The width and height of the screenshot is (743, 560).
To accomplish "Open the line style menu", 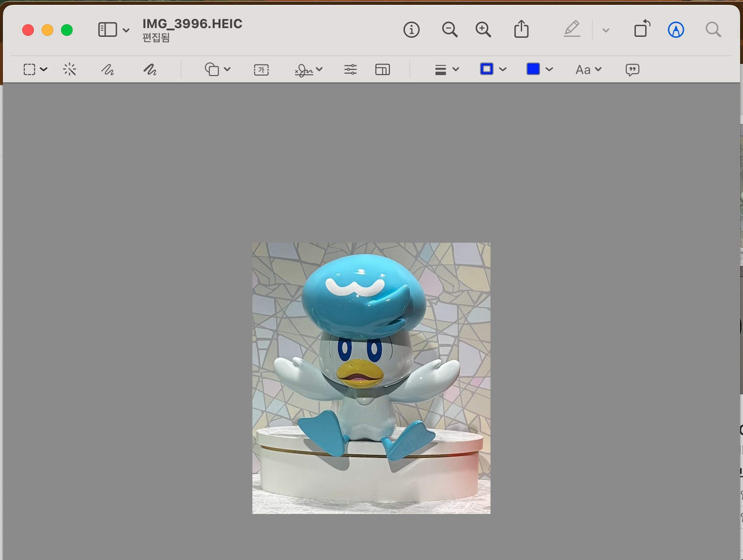I will click(x=440, y=70).
